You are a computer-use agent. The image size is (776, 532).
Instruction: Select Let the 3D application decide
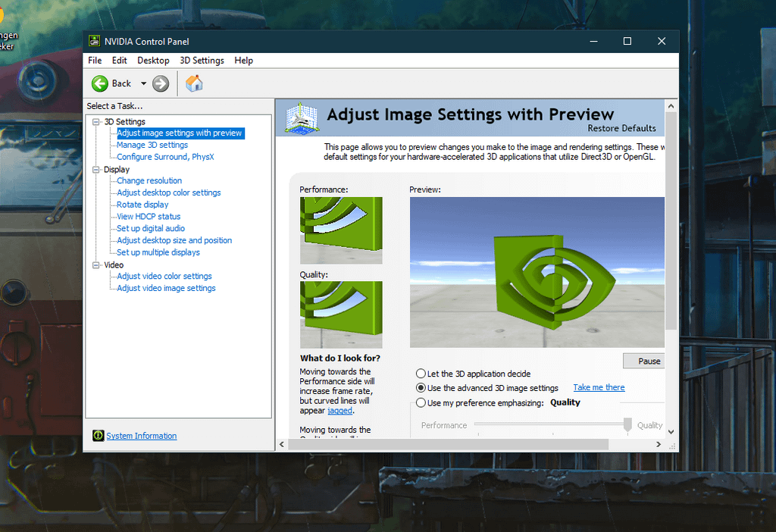click(x=421, y=374)
